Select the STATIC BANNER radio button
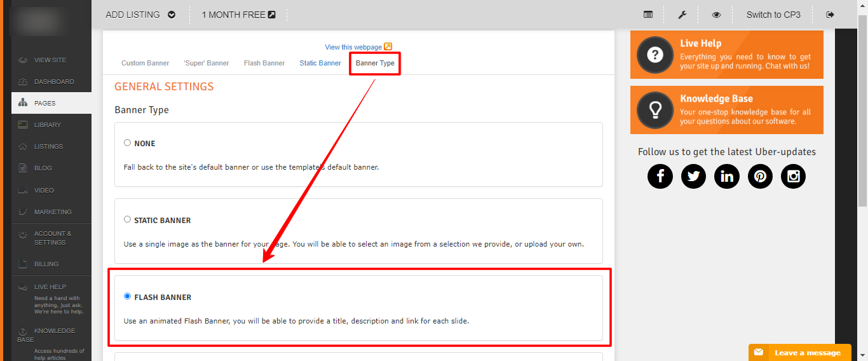 coord(128,219)
